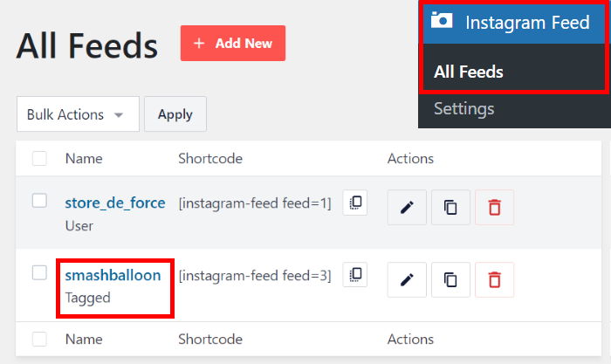This screenshot has height=364, width=611.
Task: Apply the selected bulk action
Action: tap(175, 114)
